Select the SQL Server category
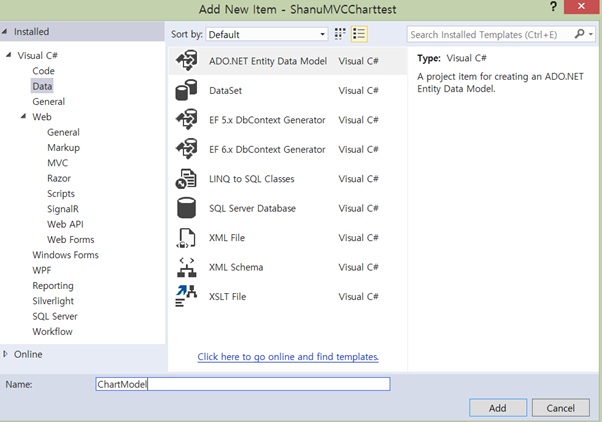This screenshot has height=422, width=602. pyautogui.click(x=55, y=316)
